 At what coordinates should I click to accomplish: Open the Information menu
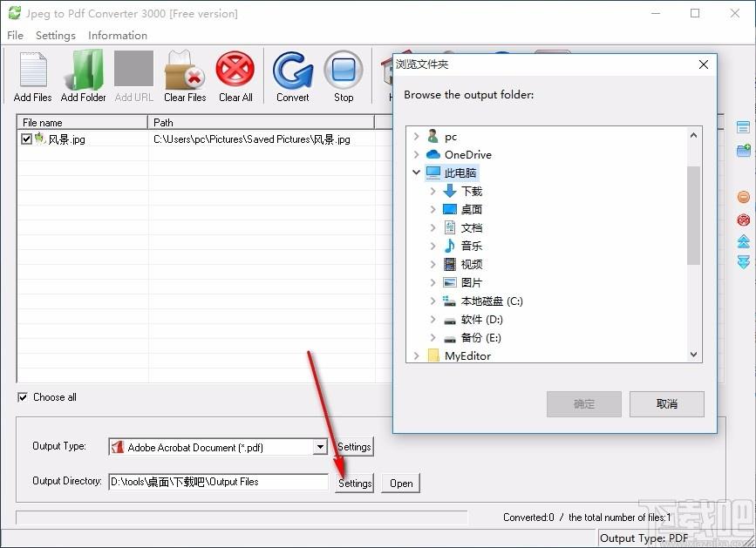coord(117,35)
